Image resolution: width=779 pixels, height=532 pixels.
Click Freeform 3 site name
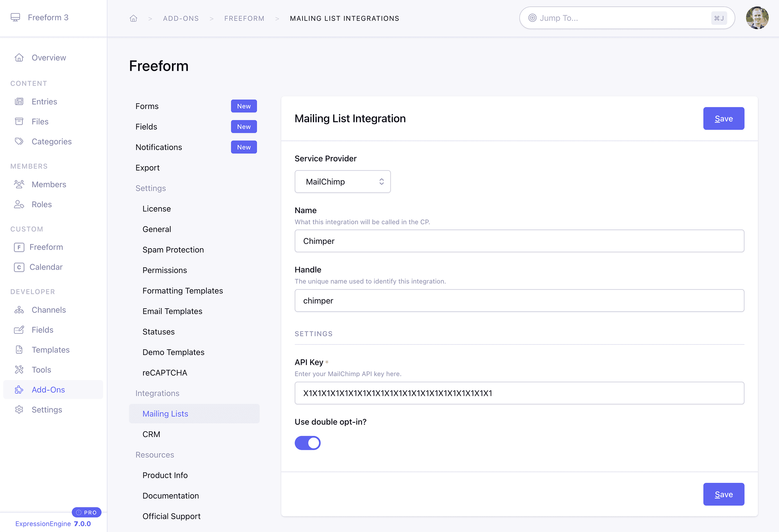(x=48, y=17)
